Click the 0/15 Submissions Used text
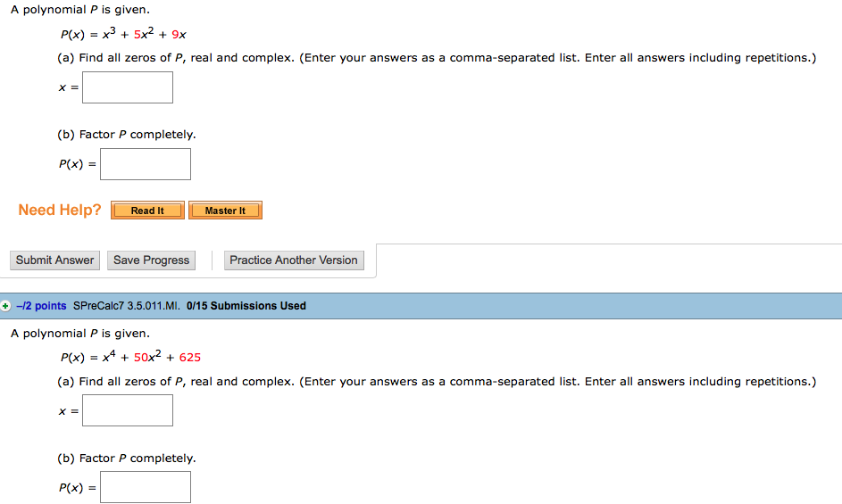 (246, 306)
